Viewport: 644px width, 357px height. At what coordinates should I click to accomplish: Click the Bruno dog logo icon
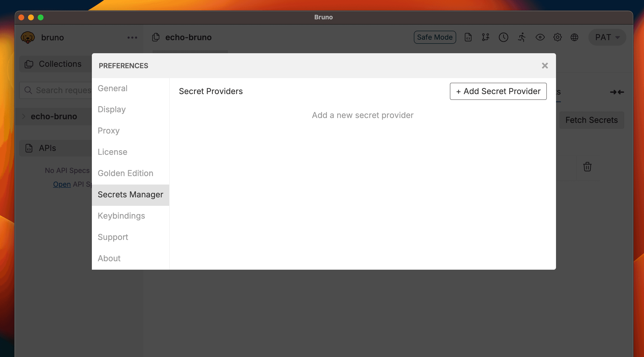[28, 37]
